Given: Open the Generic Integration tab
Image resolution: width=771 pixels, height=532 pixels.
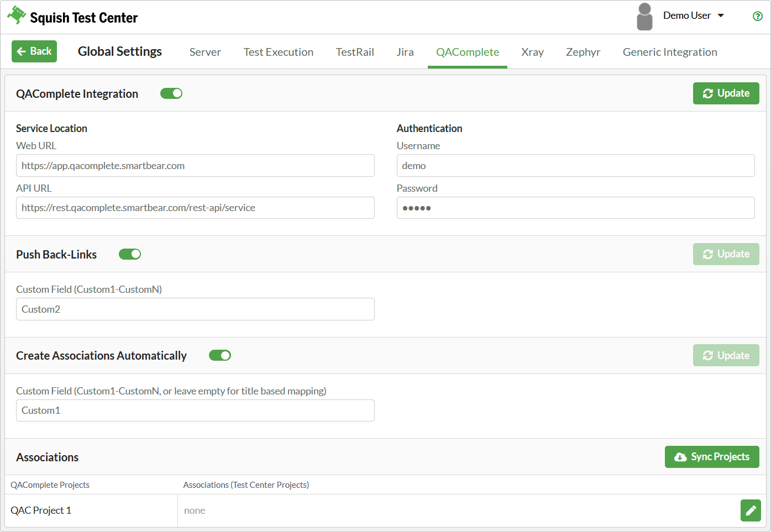Looking at the screenshot, I should (669, 52).
